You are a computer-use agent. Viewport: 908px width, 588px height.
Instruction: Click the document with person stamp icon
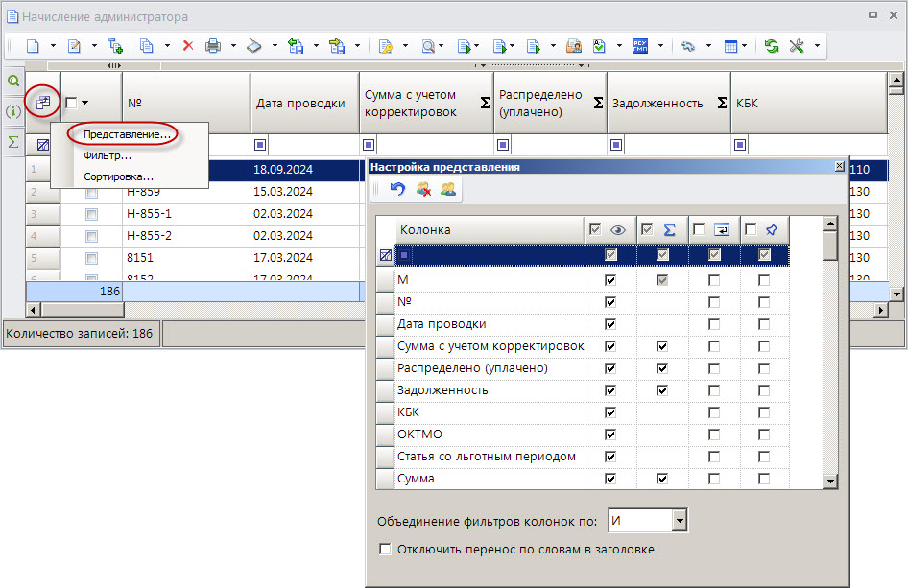click(x=573, y=46)
